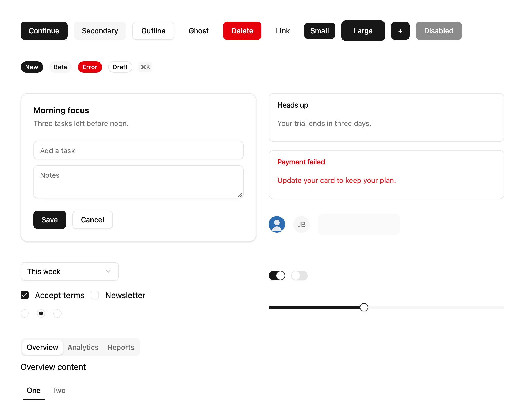The image size is (525, 420).
Task: Save the Morning focus card
Action: (x=50, y=220)
